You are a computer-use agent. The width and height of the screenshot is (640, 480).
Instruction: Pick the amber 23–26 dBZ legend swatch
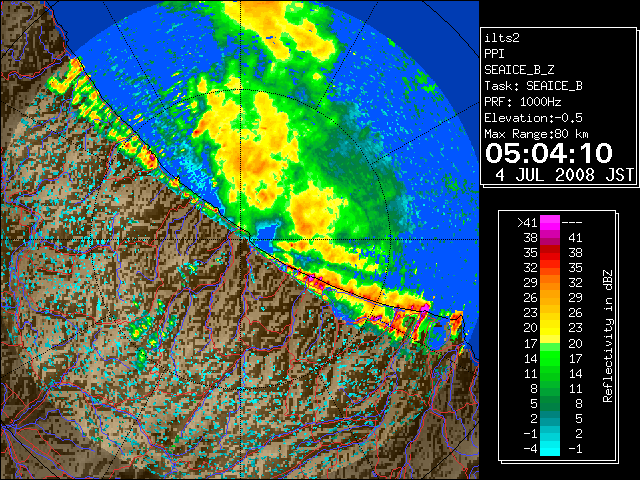tap(550, 313)
